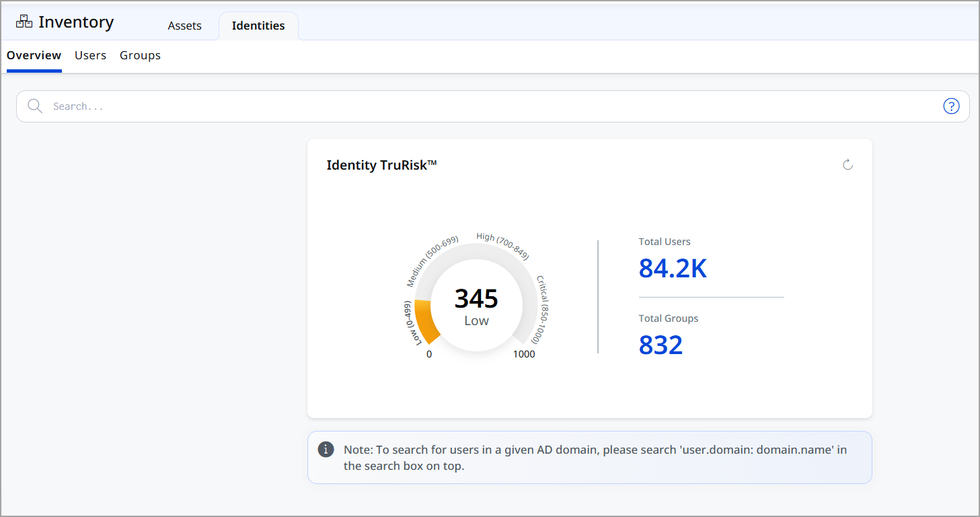Image resolution: width=980 pixels, height=517 pixels.
Task: Click the info icon in the note
Action: (326, 450)
